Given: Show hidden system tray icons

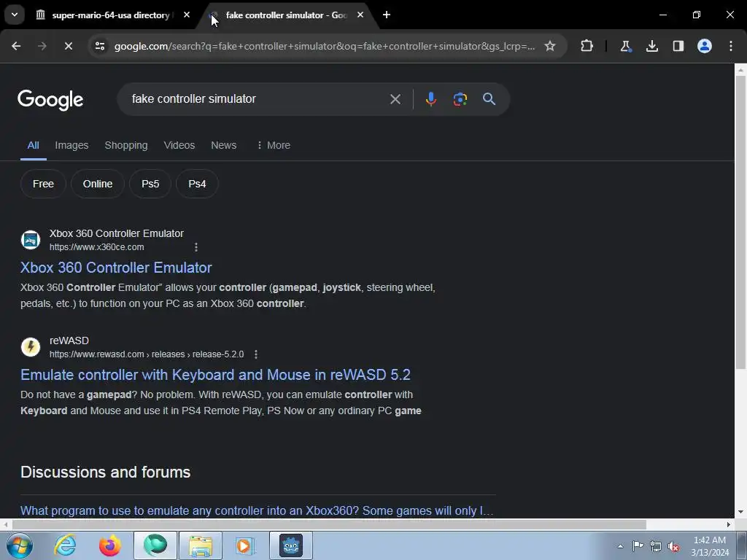Looking at the screenshot, I should 620,546.
